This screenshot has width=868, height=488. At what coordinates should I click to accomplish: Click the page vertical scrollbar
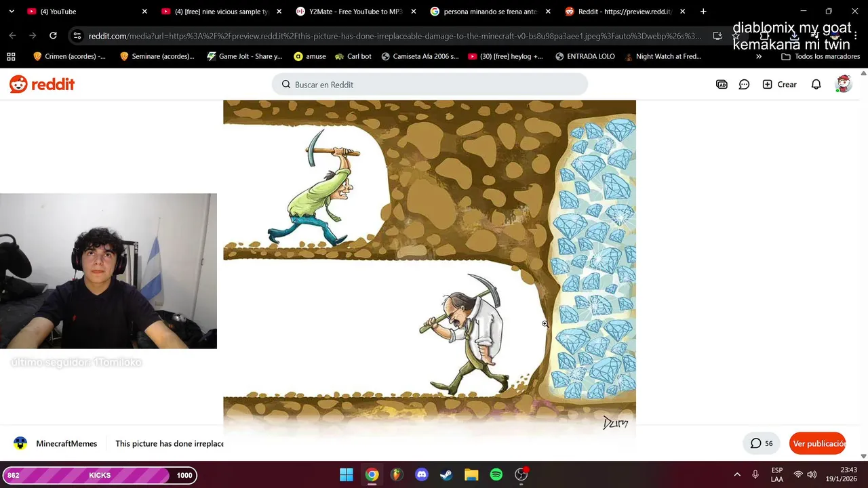[x=863, y=264]
